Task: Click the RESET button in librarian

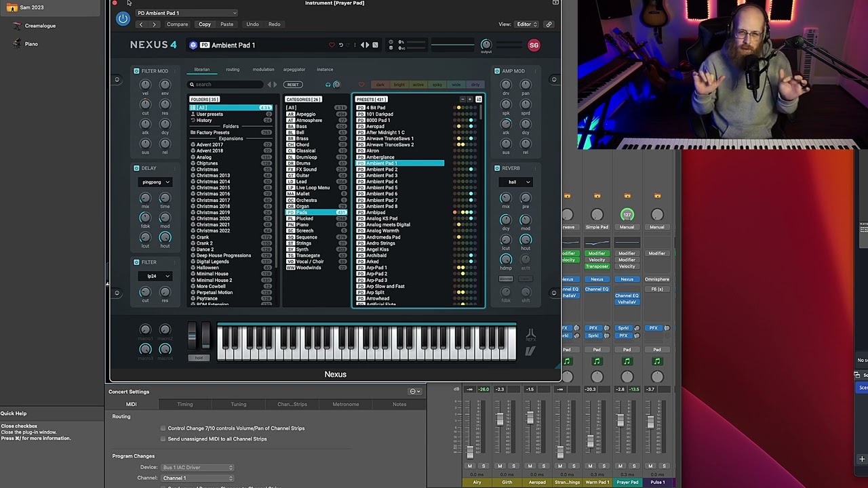Action: (x=293, y=85)
